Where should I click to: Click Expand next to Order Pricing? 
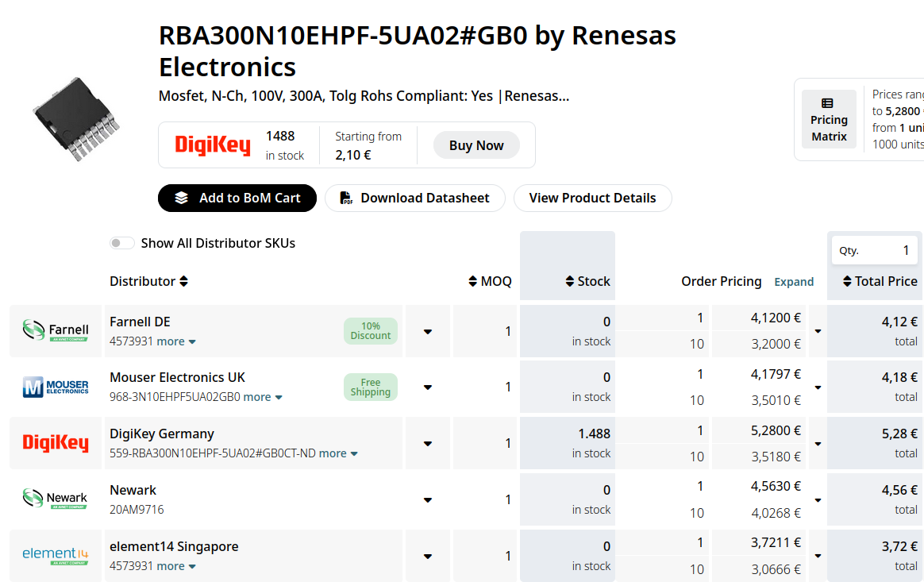point(794,282)
